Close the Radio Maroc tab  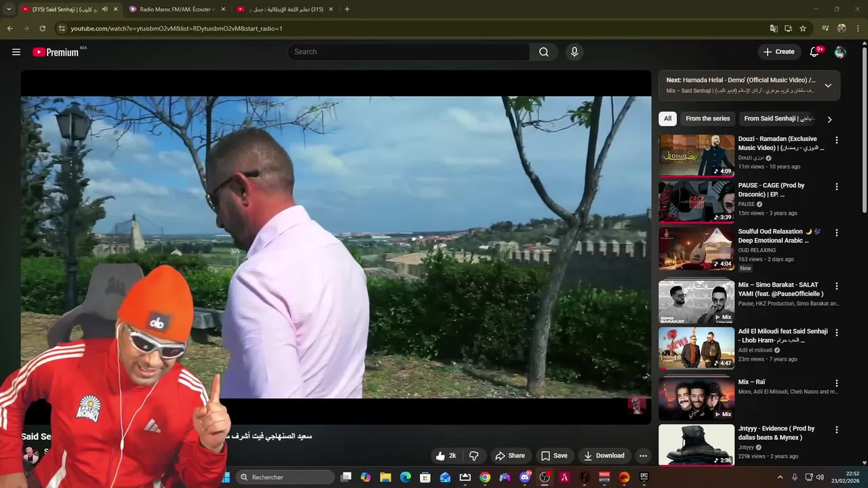(x=223, y=9)
